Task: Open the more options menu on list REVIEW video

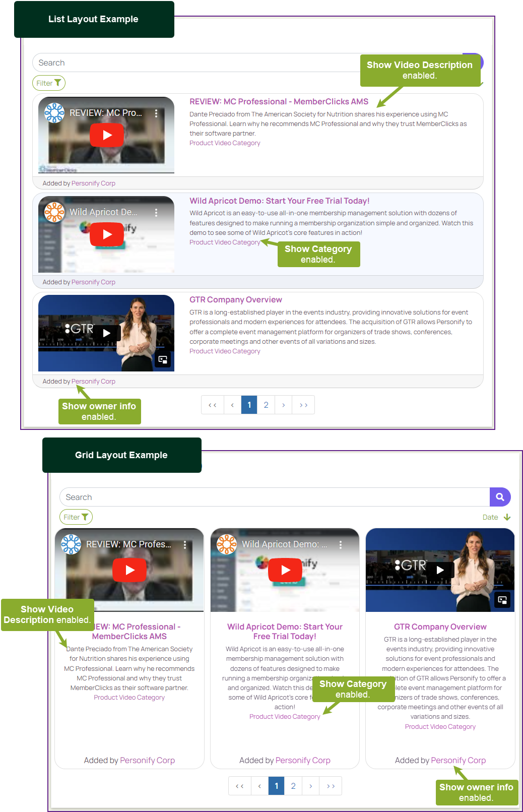Action: point(156,113)
